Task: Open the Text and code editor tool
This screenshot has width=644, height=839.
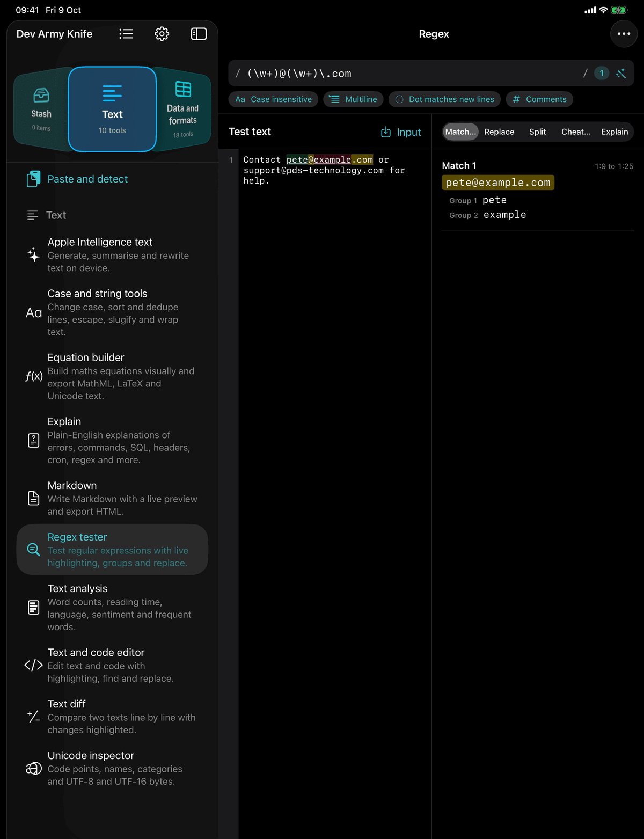Action: pyautogui.click(x=112, y=665)
